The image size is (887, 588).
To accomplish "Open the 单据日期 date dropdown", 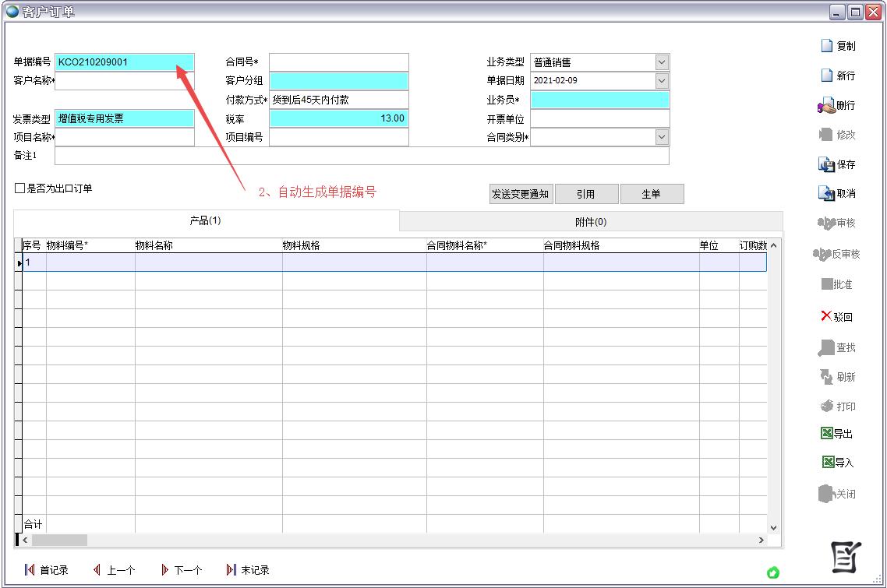I will click(x=662, y=80).
